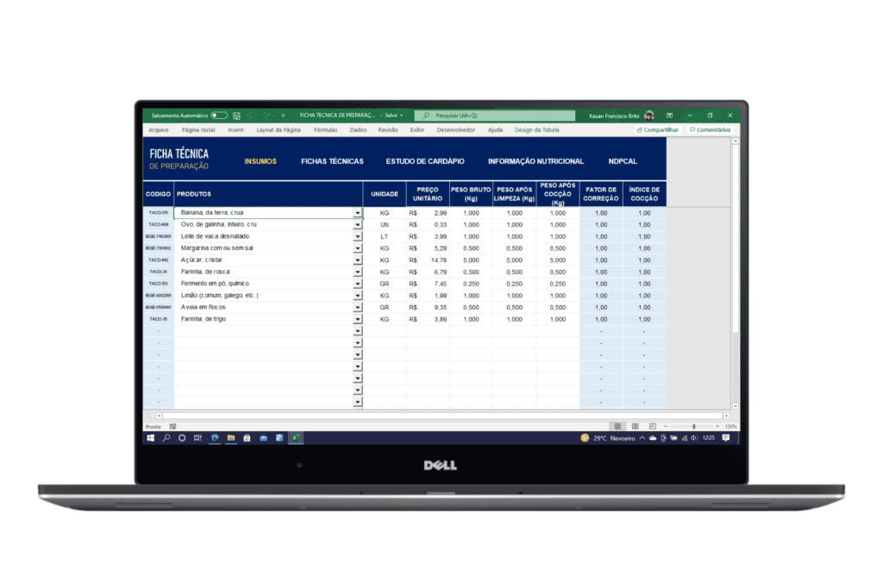This screenshot has height=588, width=883.
Task: Open the notification center icon
Action: point(726,438)
